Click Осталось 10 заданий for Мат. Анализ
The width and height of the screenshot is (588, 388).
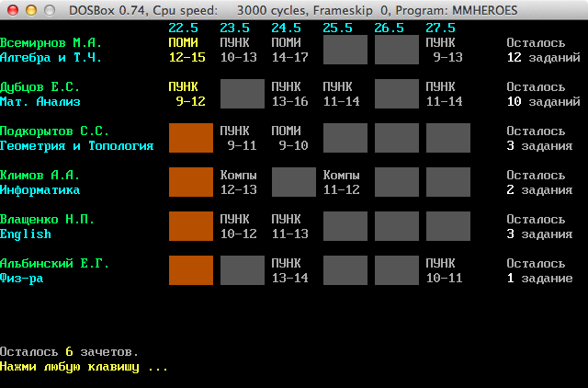pos(543,94)
